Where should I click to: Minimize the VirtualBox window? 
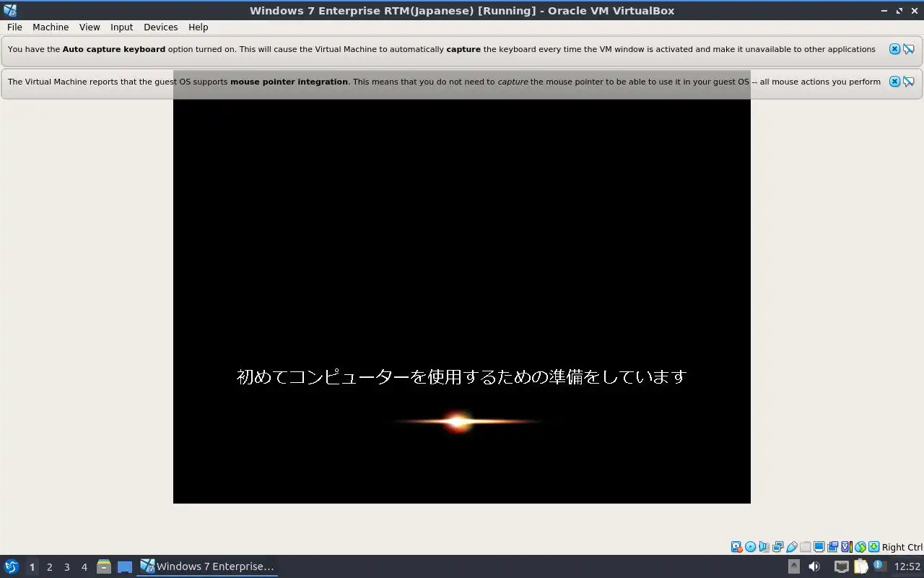click(x=885, y=11)
